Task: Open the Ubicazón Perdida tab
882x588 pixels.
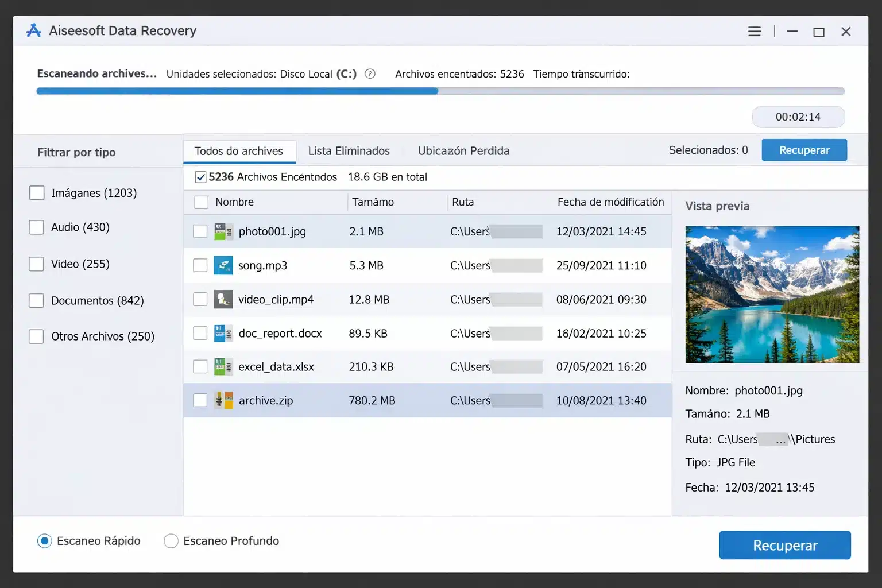Action: (463, 150)
